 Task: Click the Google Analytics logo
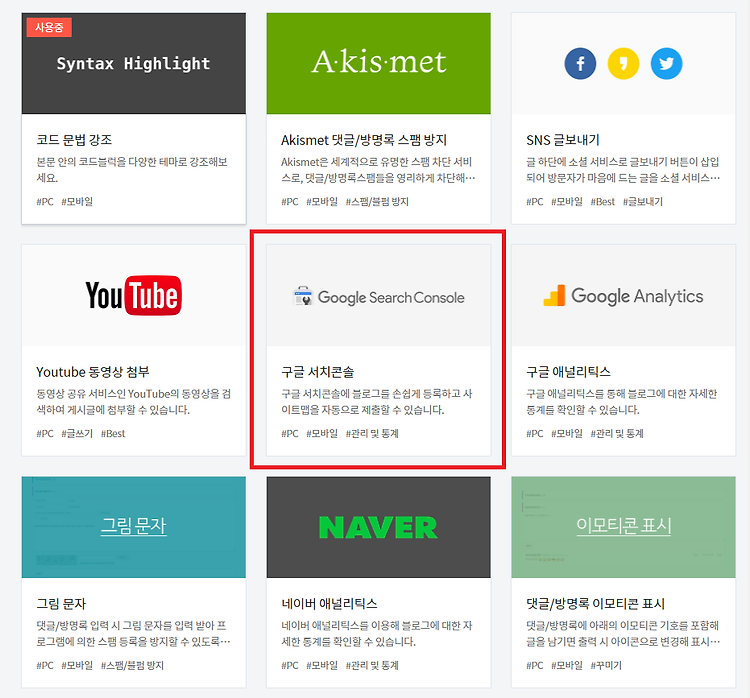pyautogui.click(x=623, y=296)
